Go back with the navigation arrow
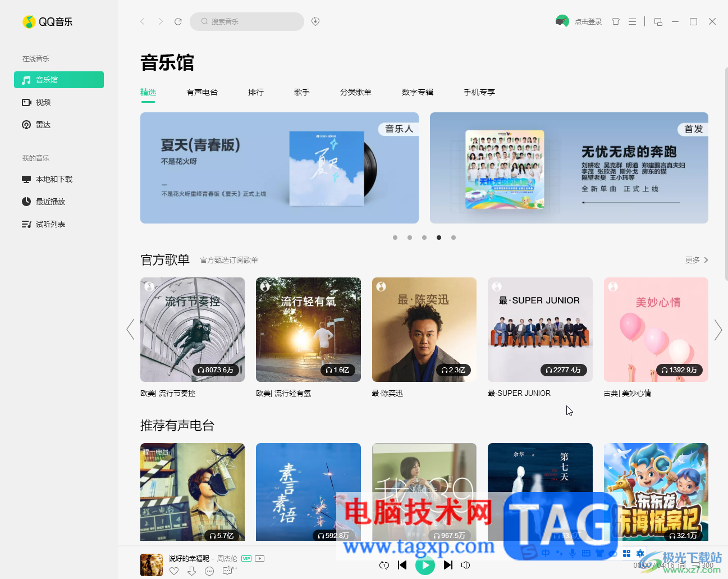 [x=143, y=21]
